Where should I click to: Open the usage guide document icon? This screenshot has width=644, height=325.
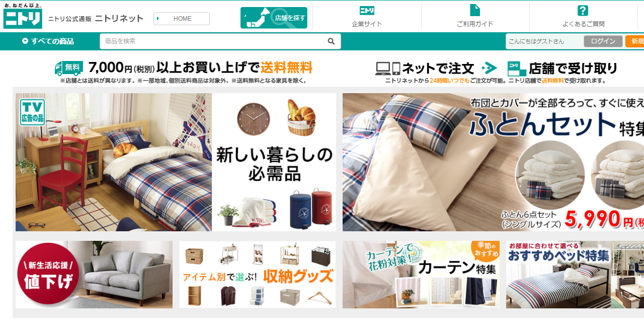tap(475, 11)
